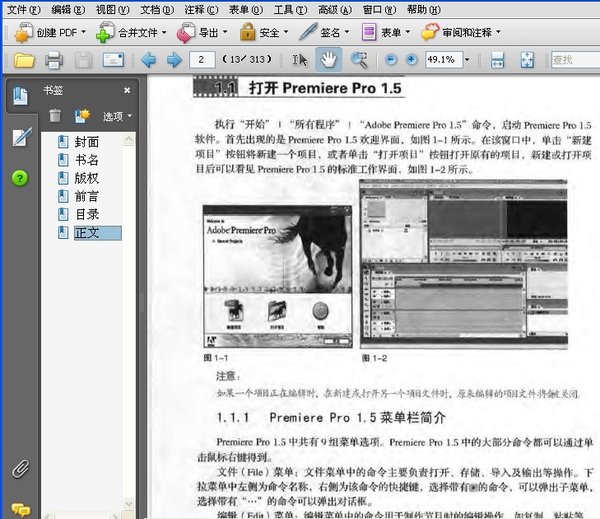This screenshot has height=519, width=600.
Task: Click the 表单 toolbar icon
Action: 369,32
